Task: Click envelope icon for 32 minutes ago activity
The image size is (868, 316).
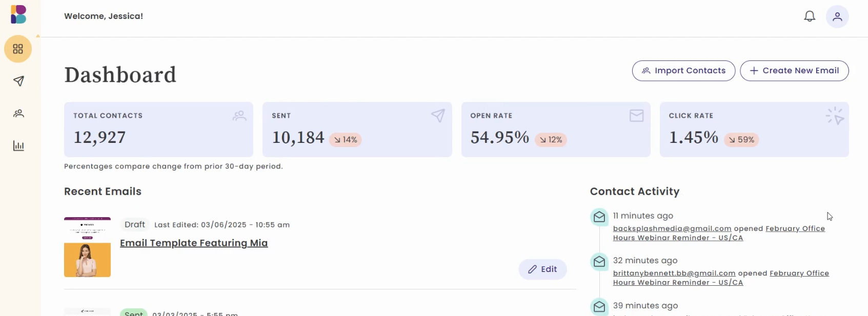Action: pos(599,262)
